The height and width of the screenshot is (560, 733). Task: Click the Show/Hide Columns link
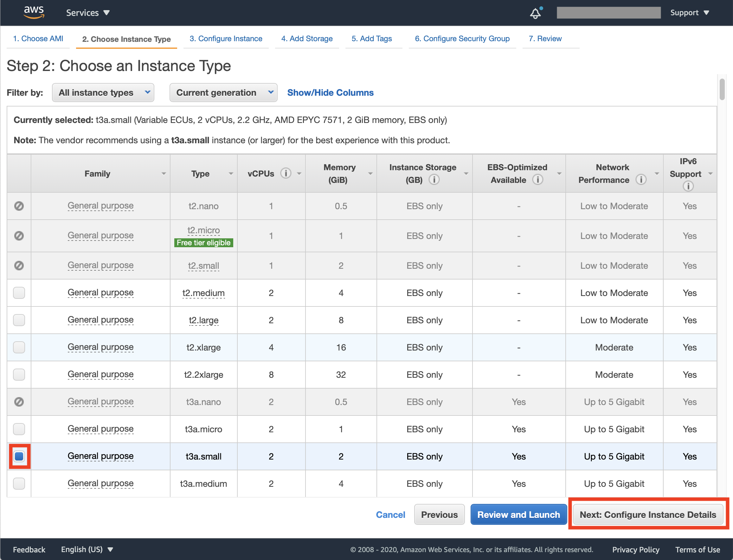pos(330,93)
